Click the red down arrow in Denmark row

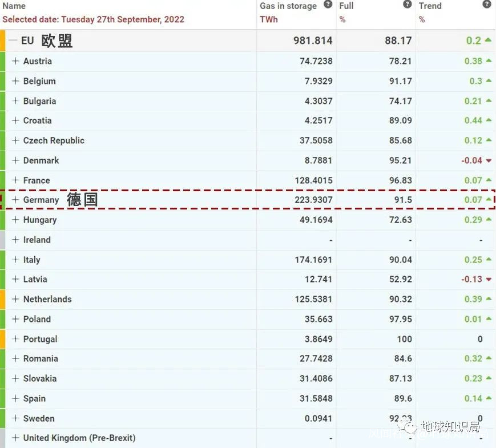pos(489,161)
